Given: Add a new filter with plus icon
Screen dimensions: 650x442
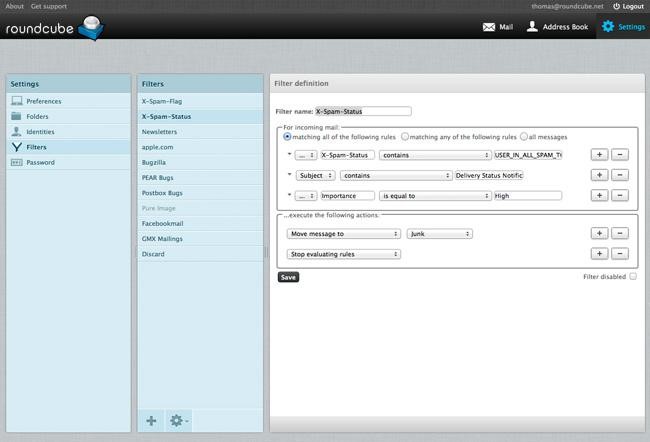Looking at the screenshot, I should click(x=152, y=421).
